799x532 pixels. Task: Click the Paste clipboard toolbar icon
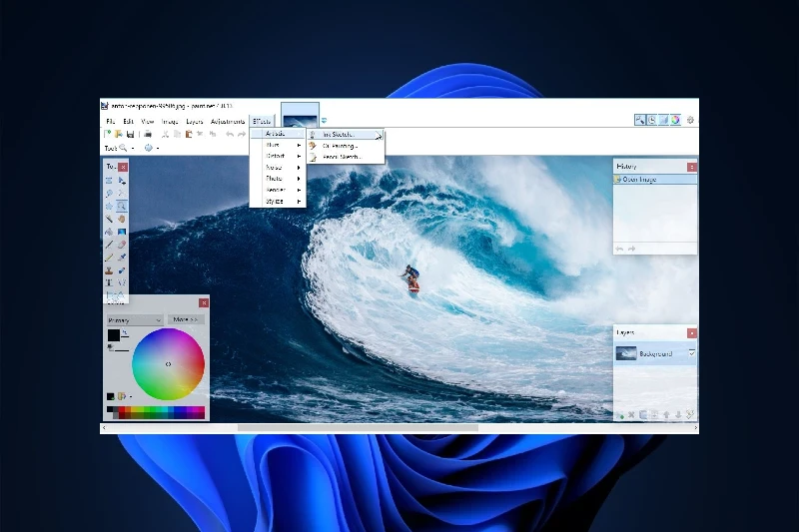[x=189, y=134]
